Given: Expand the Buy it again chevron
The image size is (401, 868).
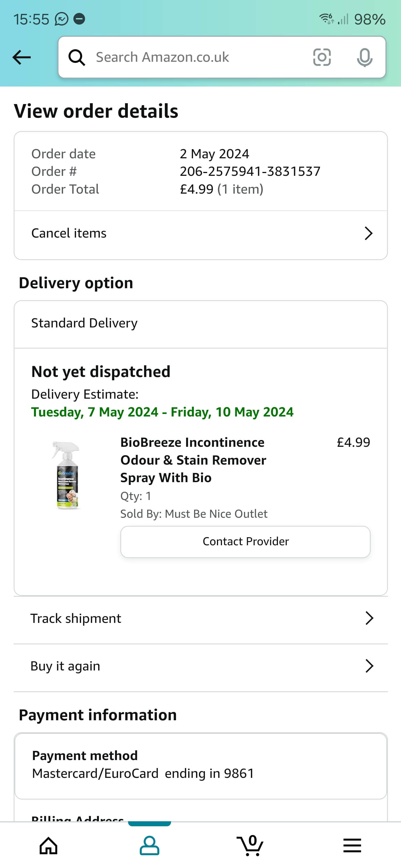Looking at the screenshot, I should 369,666.
